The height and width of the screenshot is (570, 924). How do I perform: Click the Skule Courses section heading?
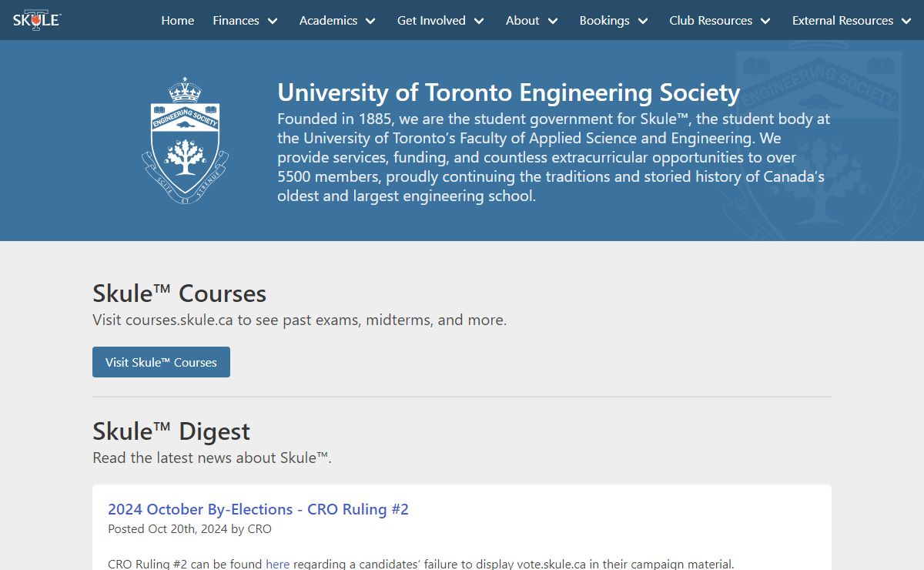179,293
